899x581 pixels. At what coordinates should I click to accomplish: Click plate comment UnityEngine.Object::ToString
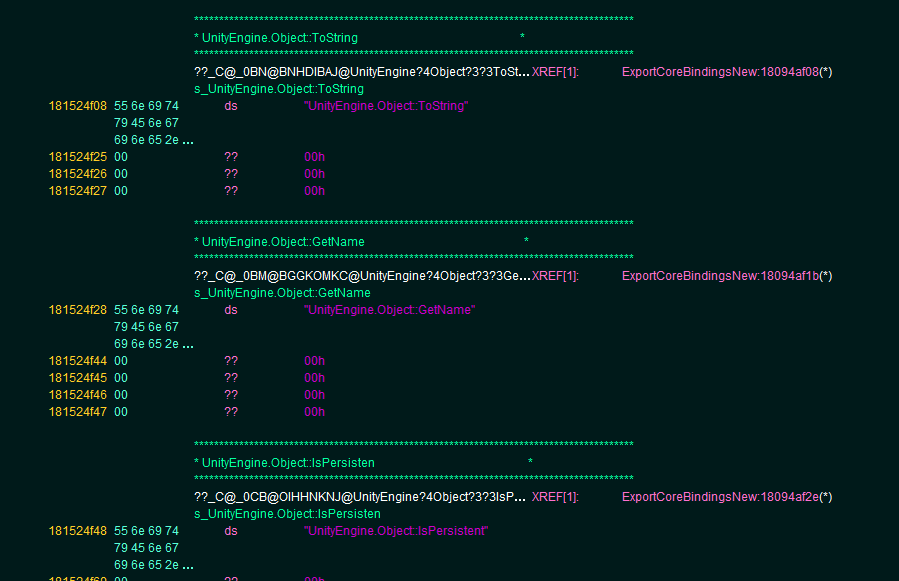(x=280, y=38)
